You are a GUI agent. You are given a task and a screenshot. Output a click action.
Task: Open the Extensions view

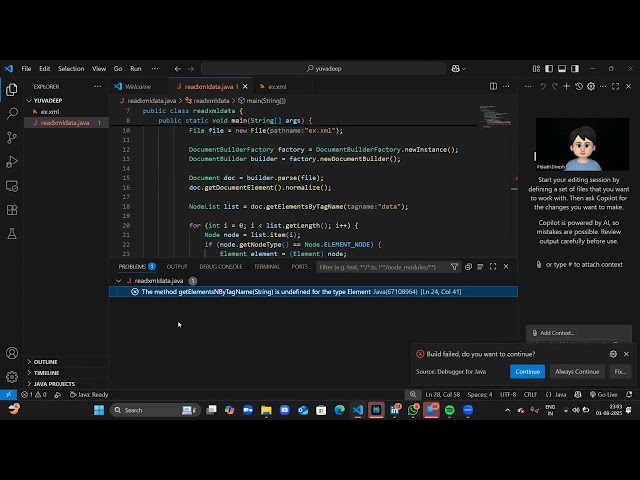click(x=12, y=210)
